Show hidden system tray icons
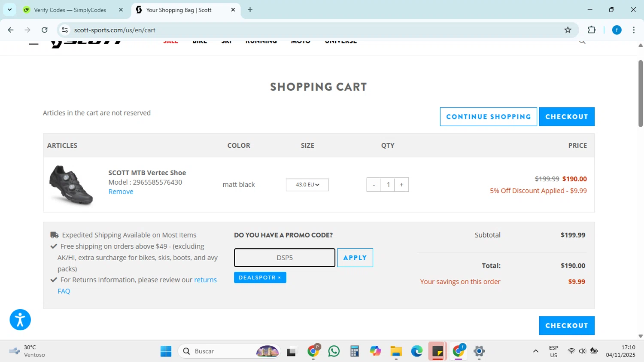 coord(535,351)
